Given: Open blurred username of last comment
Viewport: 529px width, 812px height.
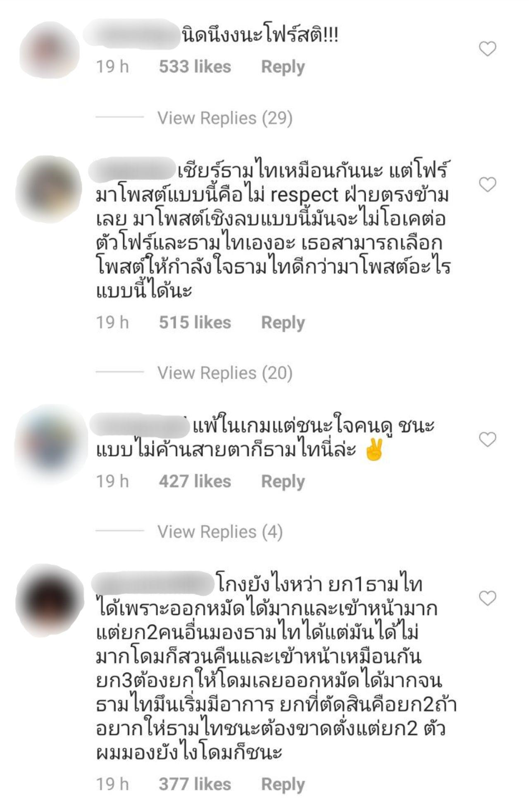Looking at the screenshot, I should (152, 582).
